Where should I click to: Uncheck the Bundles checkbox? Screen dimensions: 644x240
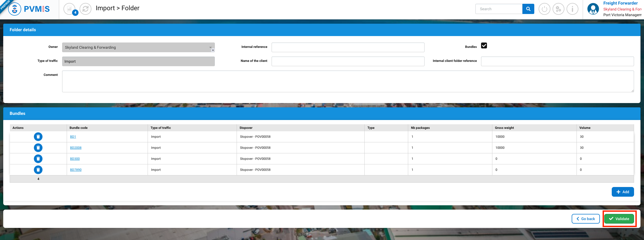pos(484,46)
